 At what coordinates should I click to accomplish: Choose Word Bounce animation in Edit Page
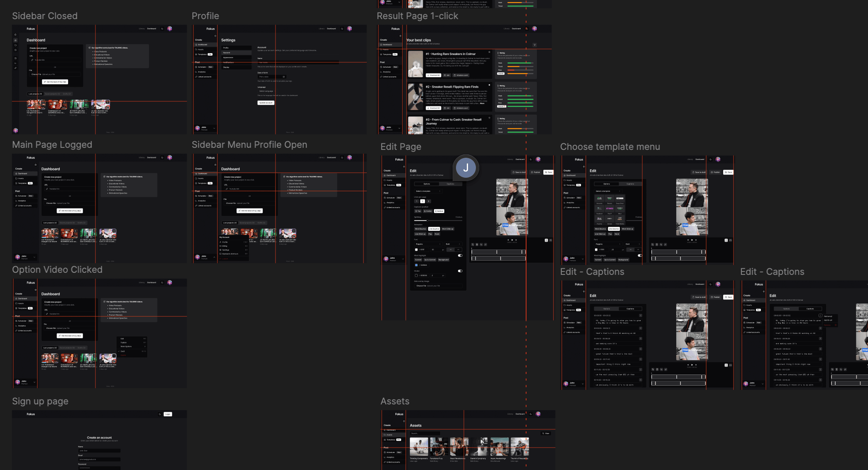420,229
